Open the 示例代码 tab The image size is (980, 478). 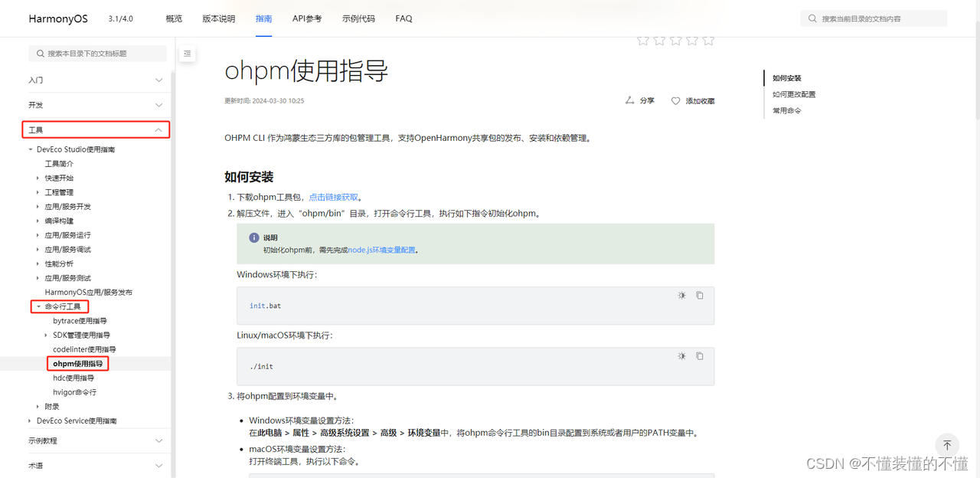point(358,18)
